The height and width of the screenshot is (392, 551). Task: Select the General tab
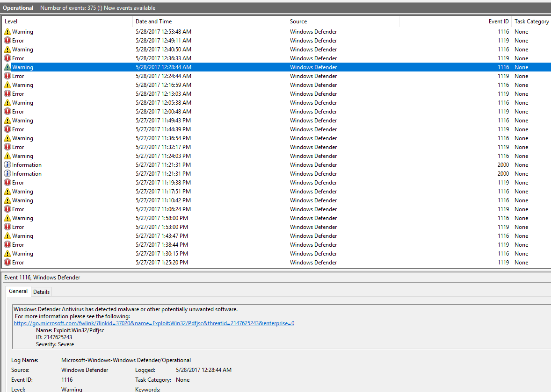(x=18, y=291)
